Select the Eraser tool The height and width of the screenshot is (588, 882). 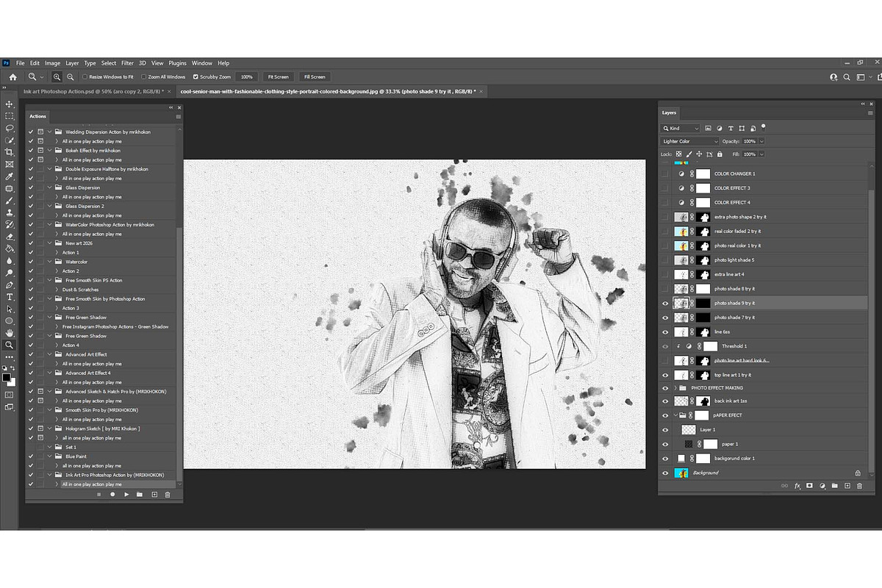pos(10,237)
